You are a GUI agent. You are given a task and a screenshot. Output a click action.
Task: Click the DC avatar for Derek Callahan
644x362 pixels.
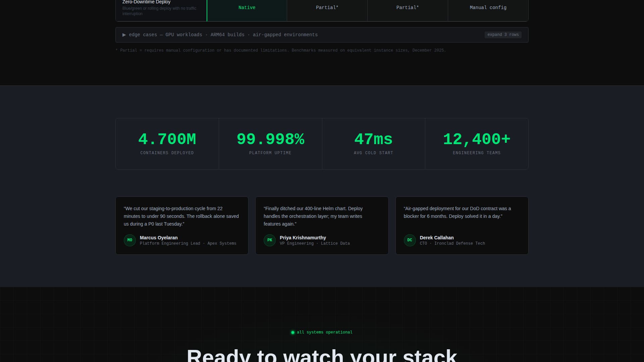click(410, 240)
